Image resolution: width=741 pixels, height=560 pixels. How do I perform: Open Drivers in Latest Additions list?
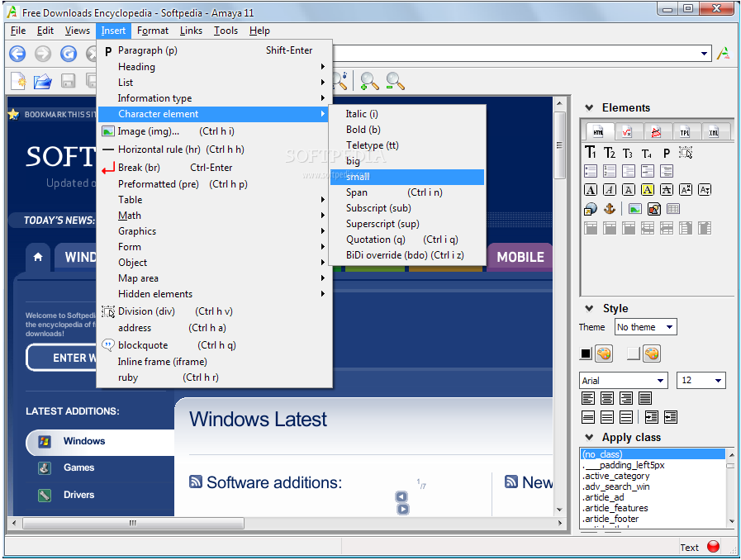pos(79,495)
